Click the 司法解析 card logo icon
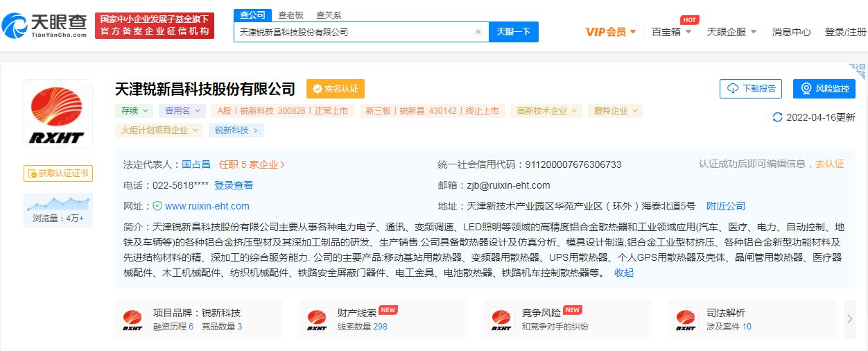Image resolution: width=868 pixels, height=351 pixels. tap(686, 319)
